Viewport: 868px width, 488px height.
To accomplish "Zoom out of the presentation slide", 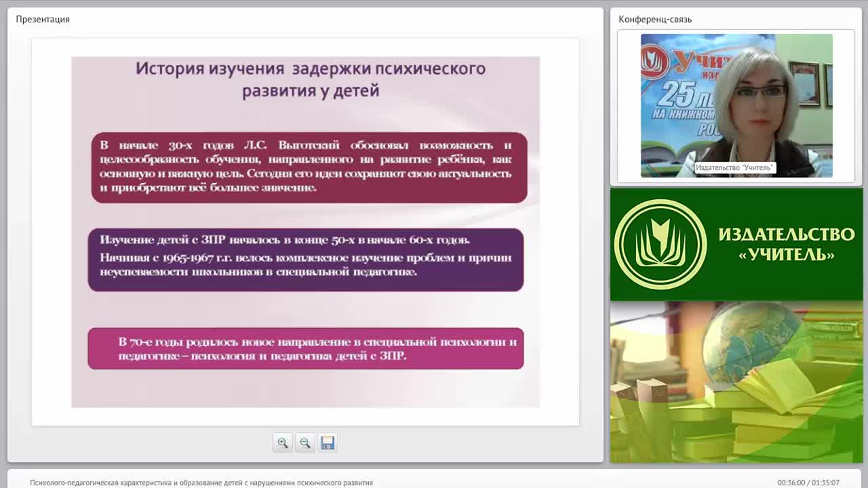I will tap(305, 443).
